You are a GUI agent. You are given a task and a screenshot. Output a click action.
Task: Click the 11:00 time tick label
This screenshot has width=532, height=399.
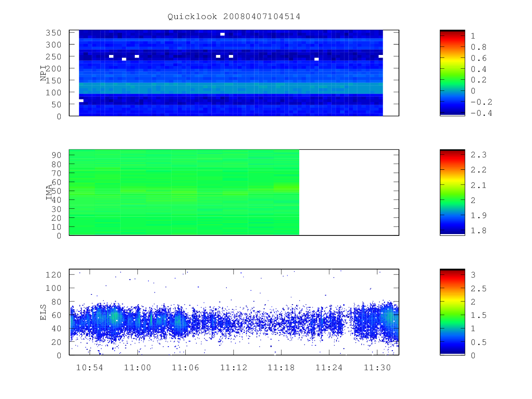tap(138, 368)
